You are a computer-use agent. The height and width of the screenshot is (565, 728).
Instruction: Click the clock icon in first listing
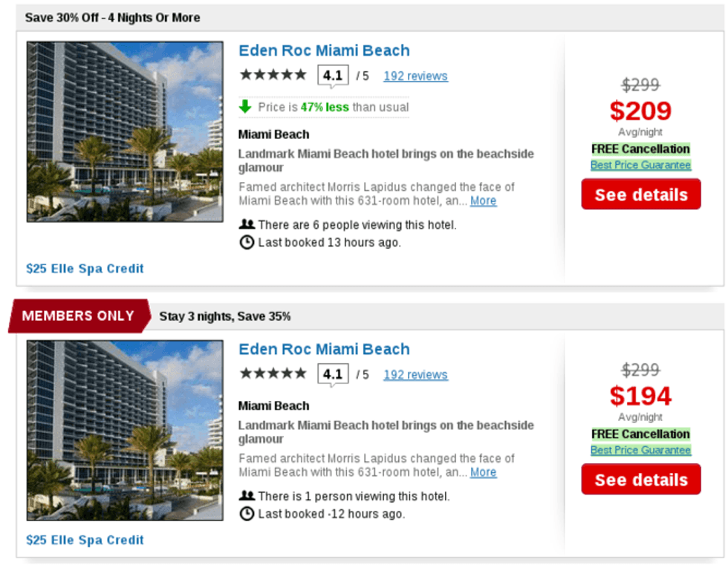click(247, 242)
